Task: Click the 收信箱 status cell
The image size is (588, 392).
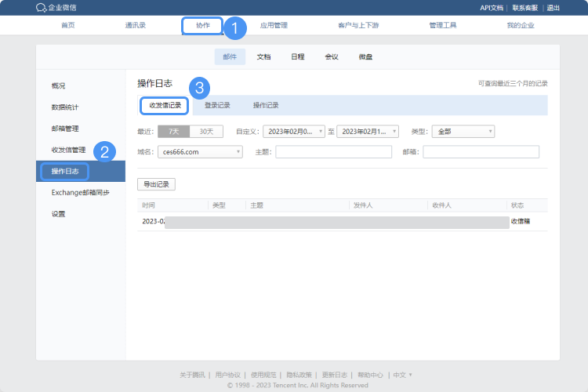Action: [x=521, y=221]
